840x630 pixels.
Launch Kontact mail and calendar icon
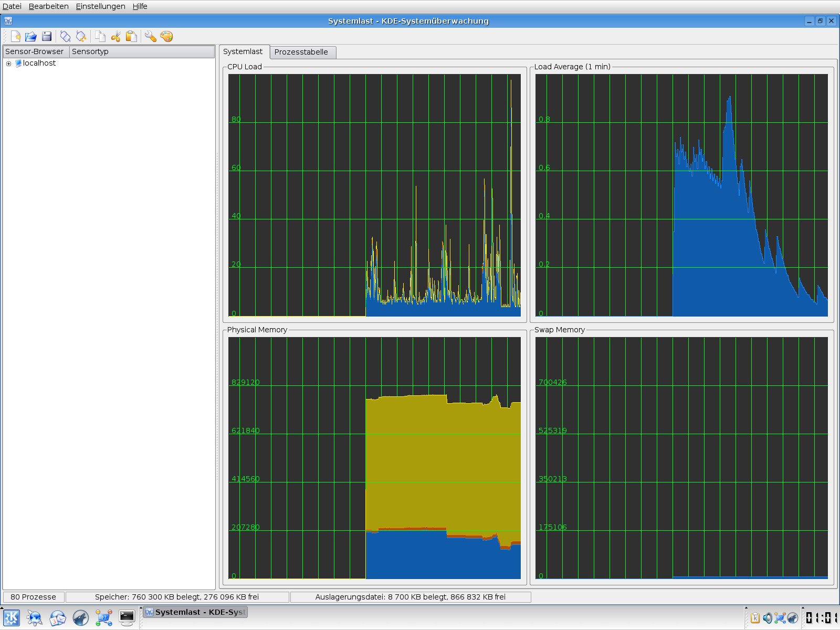point(58,618)
